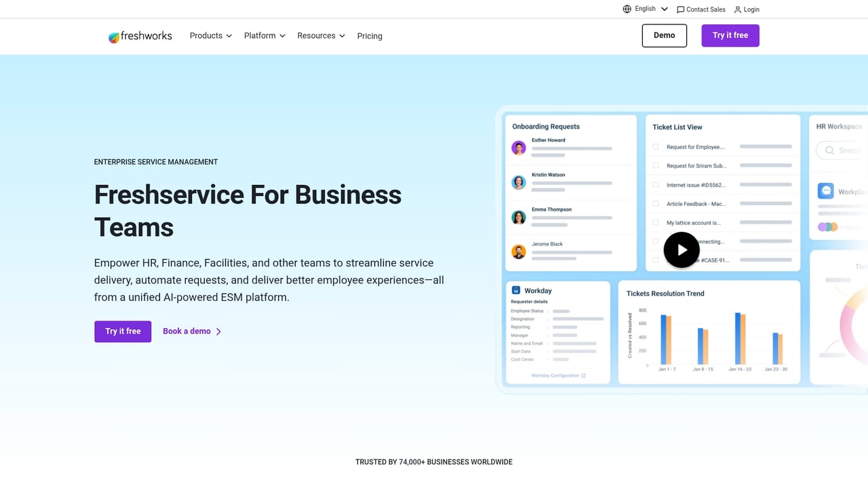Image resolution: width=868 pixels, height=488 pixels.
Task: Click the globe language icon
Action: click(627, 9)
